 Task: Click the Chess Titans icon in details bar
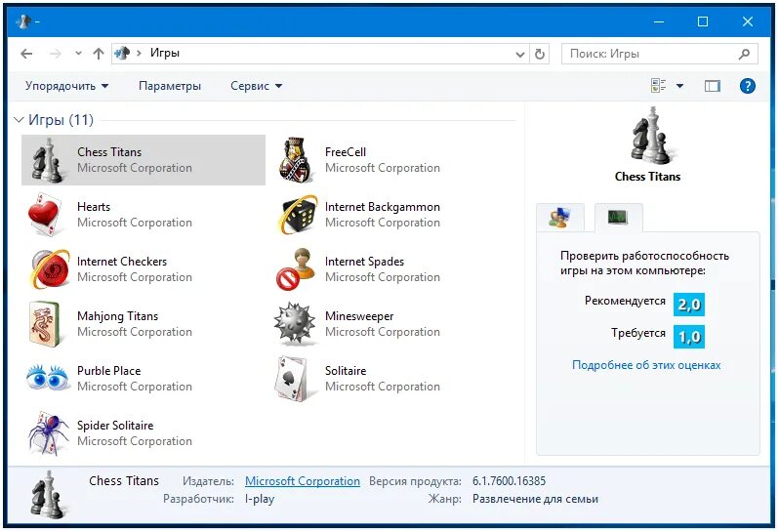(47, 494)
